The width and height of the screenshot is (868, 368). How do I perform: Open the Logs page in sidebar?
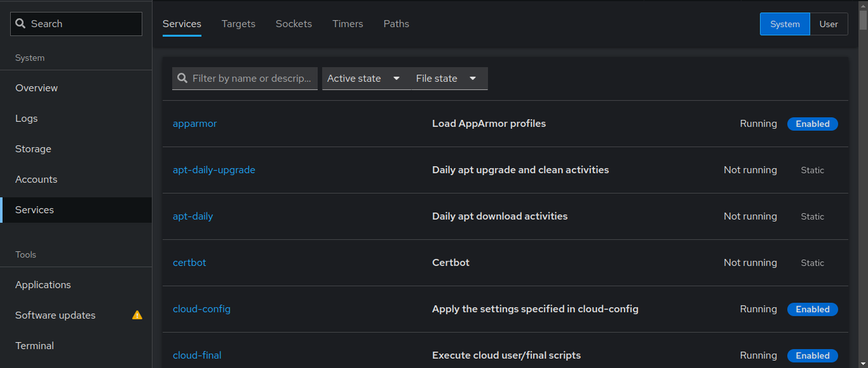point(76,119)
